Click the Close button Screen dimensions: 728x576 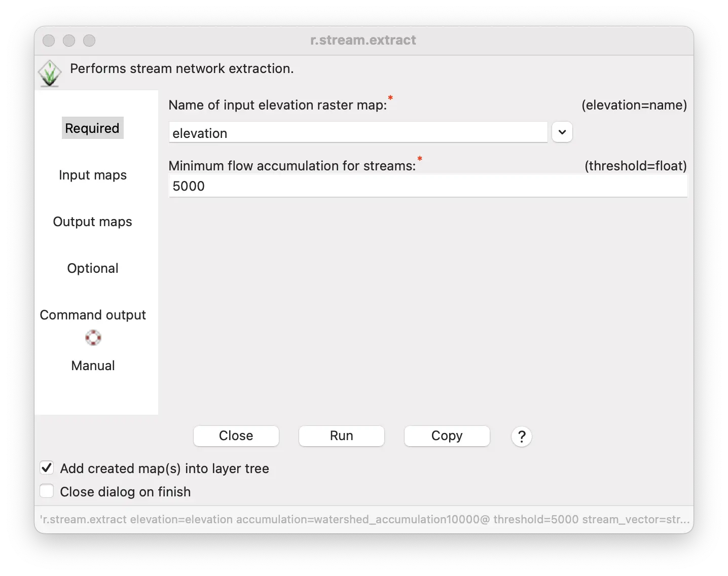tap(236, 436)
